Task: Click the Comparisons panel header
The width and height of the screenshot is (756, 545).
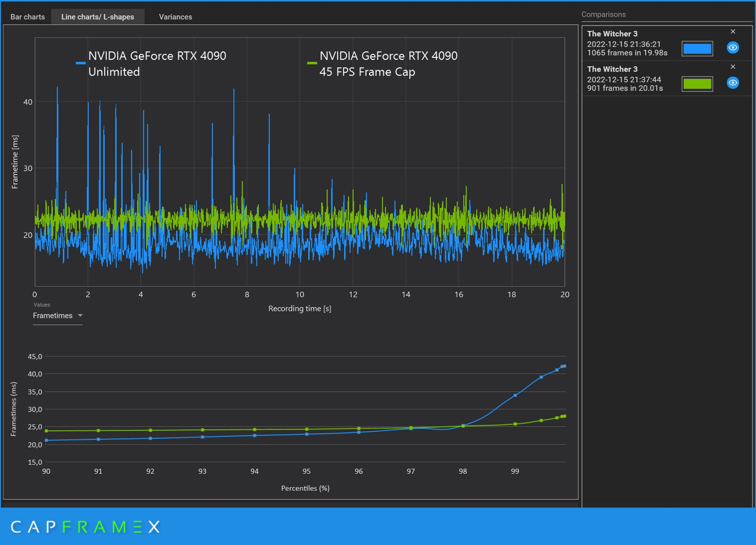Action: (x=603, y=15)
